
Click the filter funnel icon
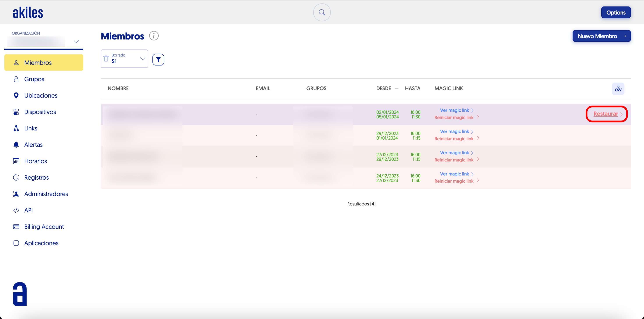pyautogui.click(x=158, y=60)
